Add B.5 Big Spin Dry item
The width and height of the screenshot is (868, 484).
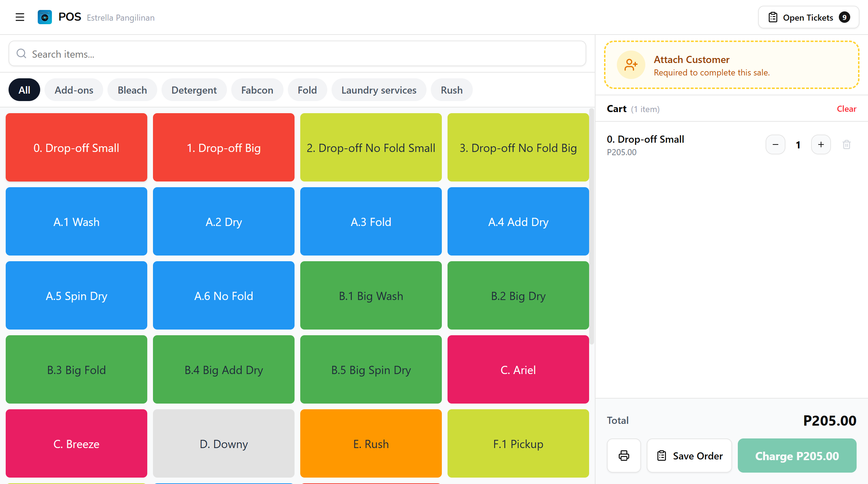[x=371, y=369]
